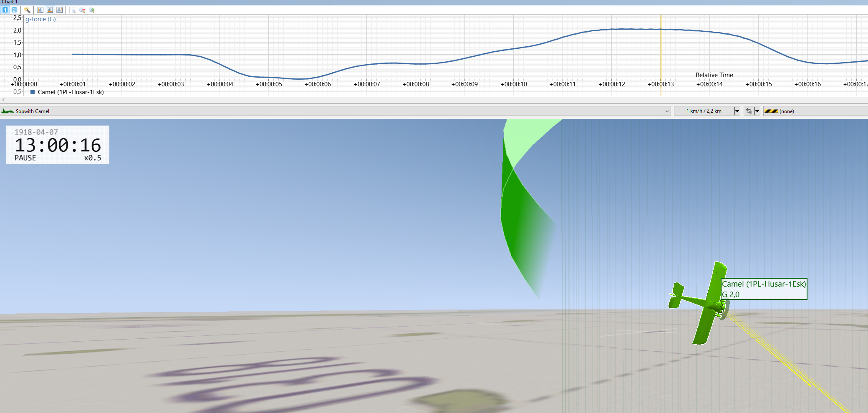Screen dimensions: 868x413
Task: Open the (none) secondary object selector
Action: click(x=816, y=111)
